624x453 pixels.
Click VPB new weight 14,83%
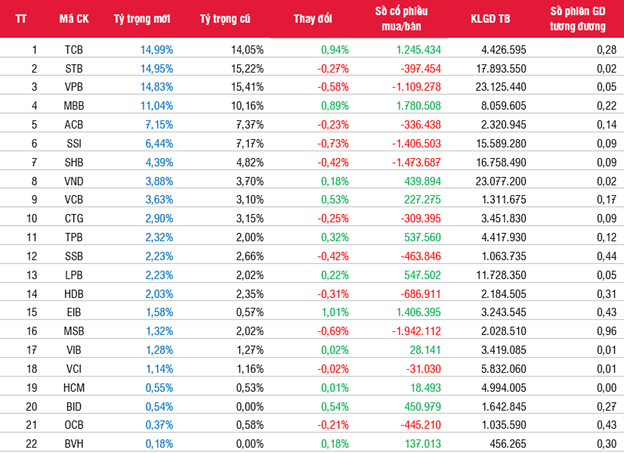click(x=157, y=87)
